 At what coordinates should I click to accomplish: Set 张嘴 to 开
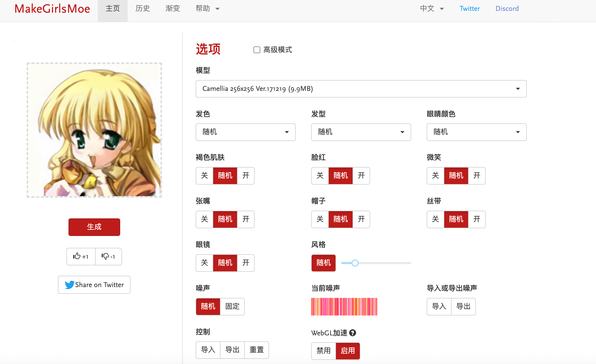246,219
